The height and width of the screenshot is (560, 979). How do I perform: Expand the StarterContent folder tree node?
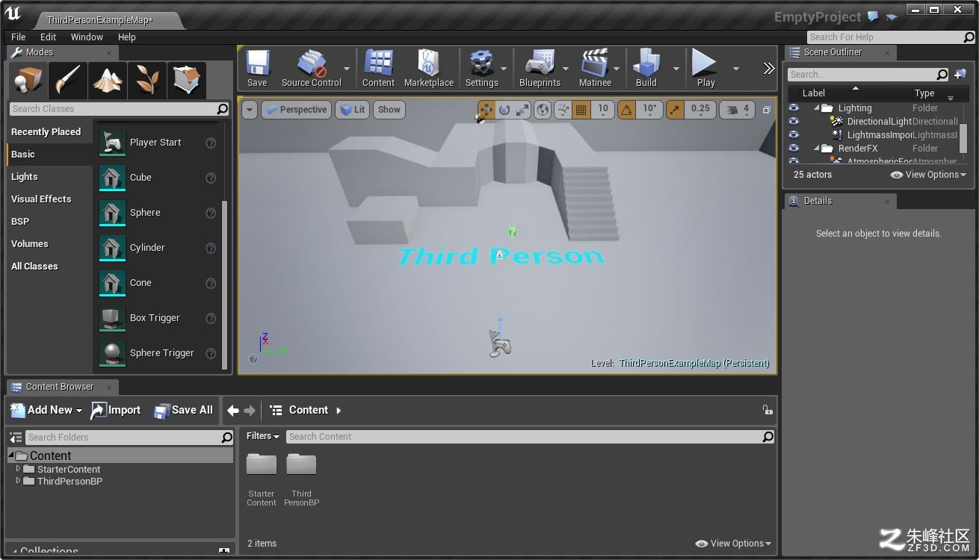tap(18, 469)
